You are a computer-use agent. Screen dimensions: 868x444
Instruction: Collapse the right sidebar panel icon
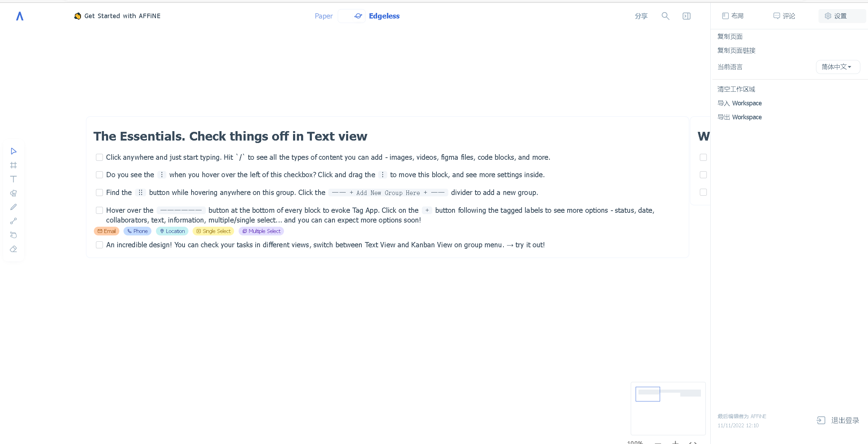click(686, 16)
